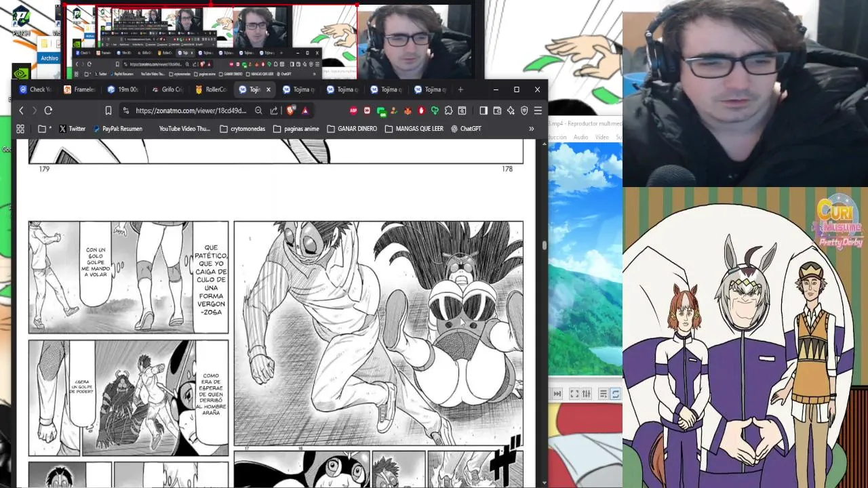The image size is (868, 488).
Task: Expand the 'crytomonedas' bookmark folder
Action: [243, 129]
